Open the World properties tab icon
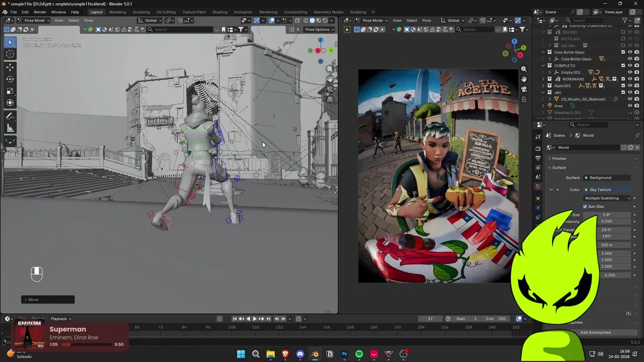 (x=538, y=187)
